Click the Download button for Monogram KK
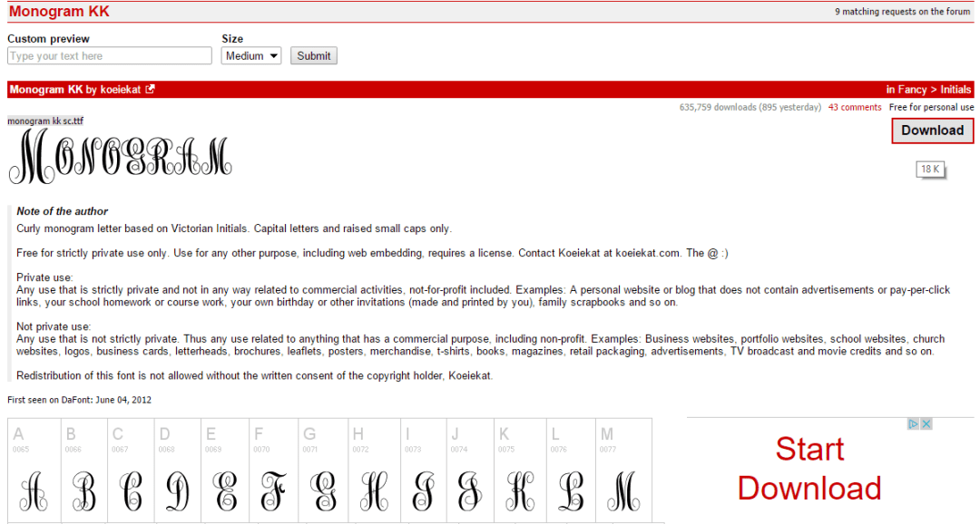The image size is (980, 524). [x=933, y=131]
